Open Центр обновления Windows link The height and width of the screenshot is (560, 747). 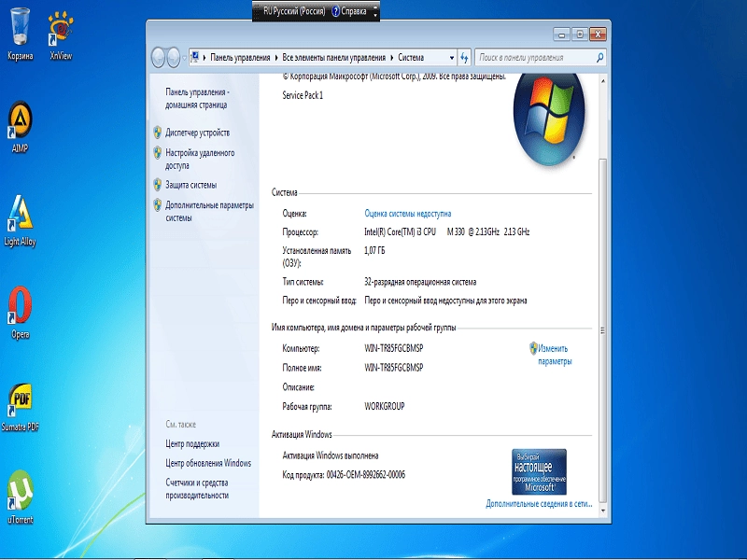coord(208,463)
